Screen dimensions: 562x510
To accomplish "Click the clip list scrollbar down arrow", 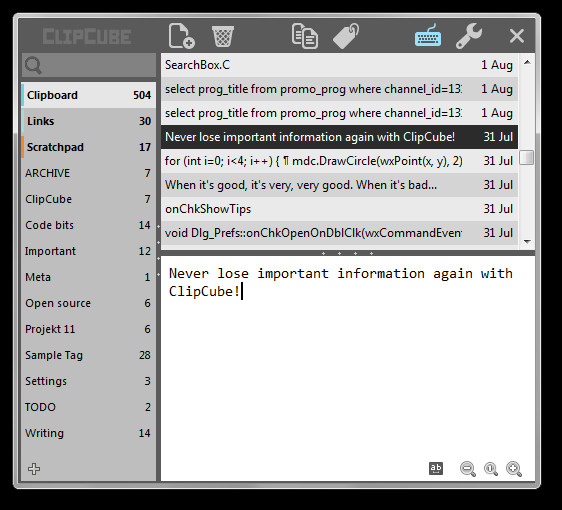I will click(527, 242).
